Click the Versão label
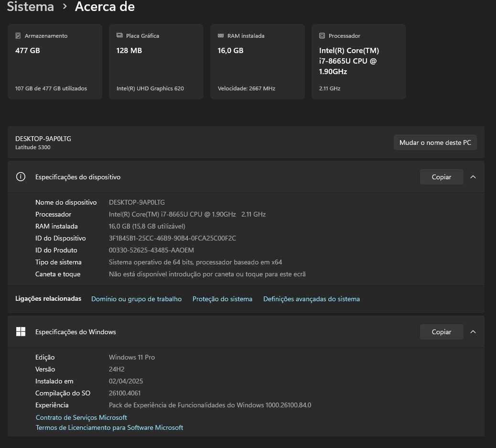Image resolution: width=496 pixels, height=448 pixels. 45,369
